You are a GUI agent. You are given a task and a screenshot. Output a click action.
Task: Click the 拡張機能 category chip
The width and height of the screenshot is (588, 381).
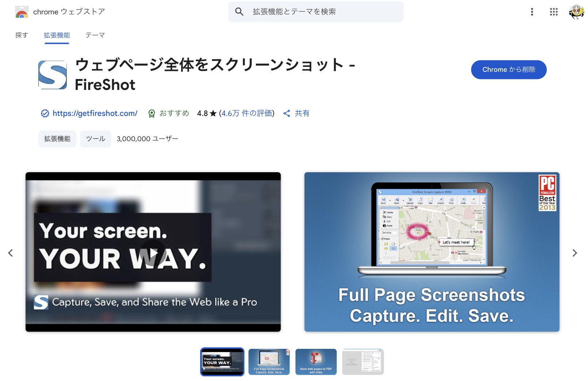tap(57, 139)
